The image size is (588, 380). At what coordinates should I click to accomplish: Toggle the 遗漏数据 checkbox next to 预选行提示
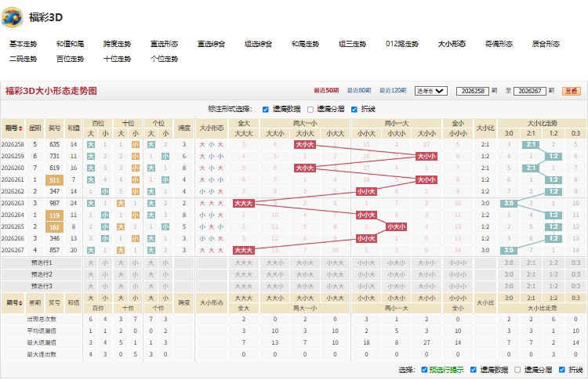pyautogui.click(x=474, y=370)
